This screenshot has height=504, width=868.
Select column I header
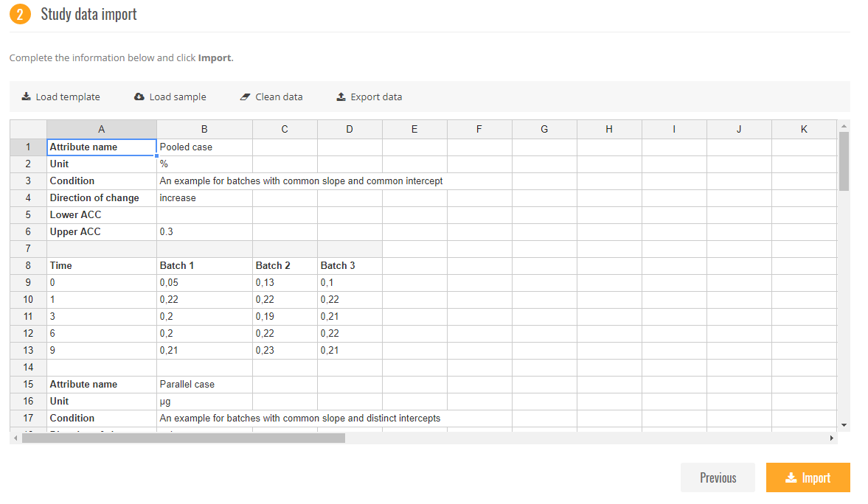click(x=674, y=130)
